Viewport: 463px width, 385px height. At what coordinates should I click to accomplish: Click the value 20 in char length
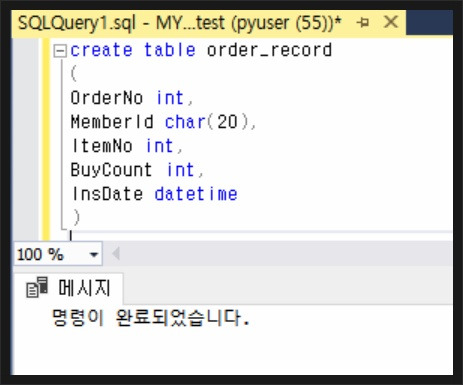tap(227, 122)
